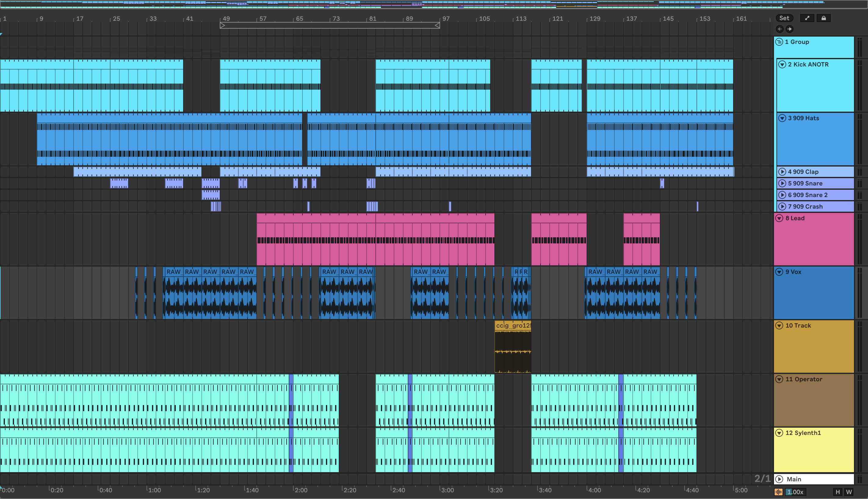
Task: Select the 8 Lead track header
Action: point(816,240)
